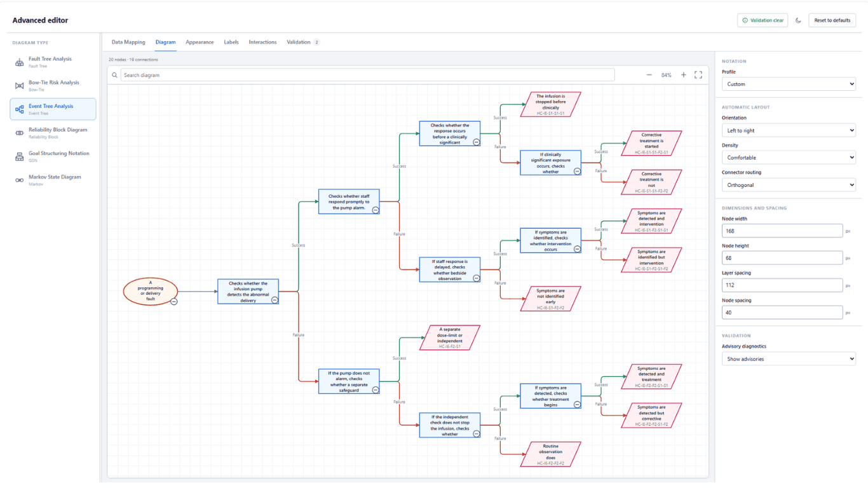
Task: Select outcome node HC-IE-S1-F2-S1-S1
Action: (651, 221)
